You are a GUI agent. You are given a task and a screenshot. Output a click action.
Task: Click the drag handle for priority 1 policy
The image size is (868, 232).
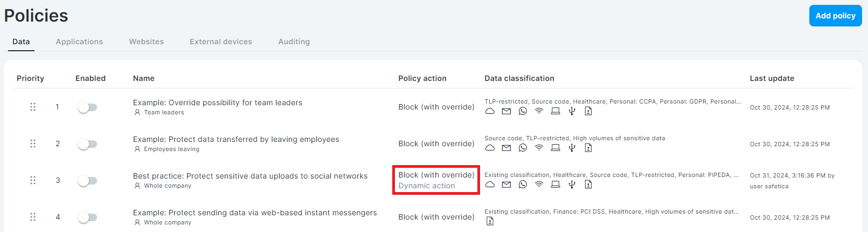click(33, 107)
